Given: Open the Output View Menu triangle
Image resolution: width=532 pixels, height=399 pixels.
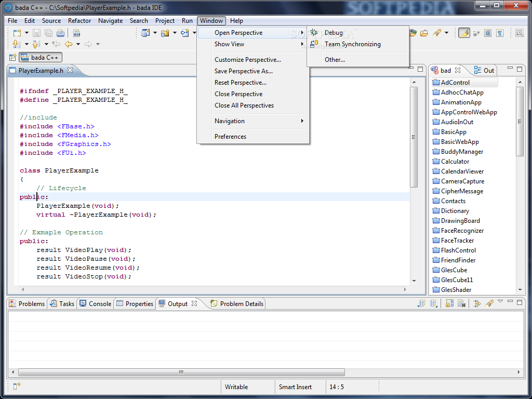Looking at the screenshot, I should 500,301.
